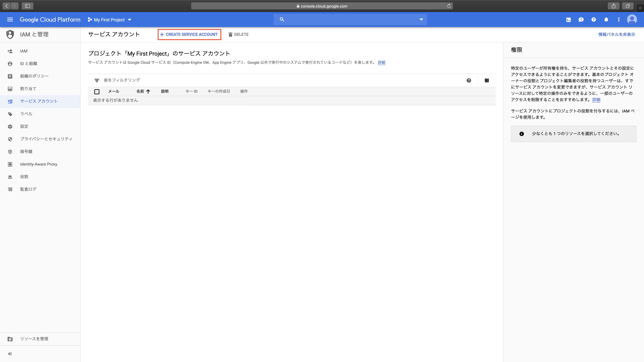Check the select all rows checkbox
This screenshot has width=644, height=362.
click(97, 91)
